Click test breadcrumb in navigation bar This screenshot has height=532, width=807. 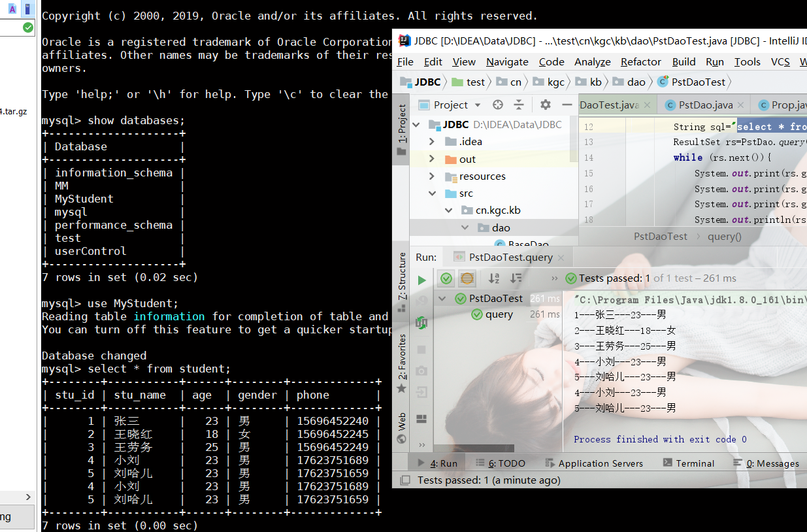pyautogui.click(x=469, y=82)
